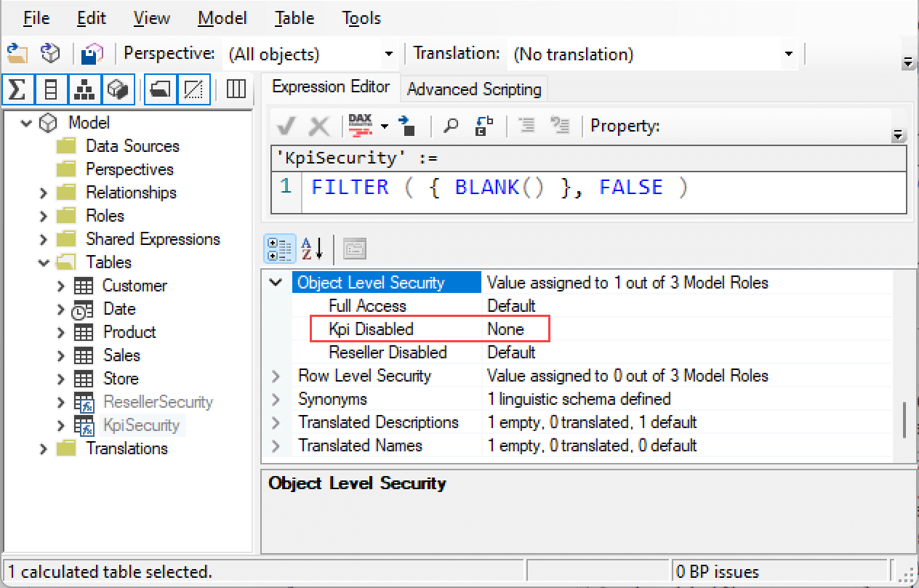The width and height of the screenshot is (919, 588).
Task: Toggle the Sigma measures filter icon
Action: click(17, 89)
